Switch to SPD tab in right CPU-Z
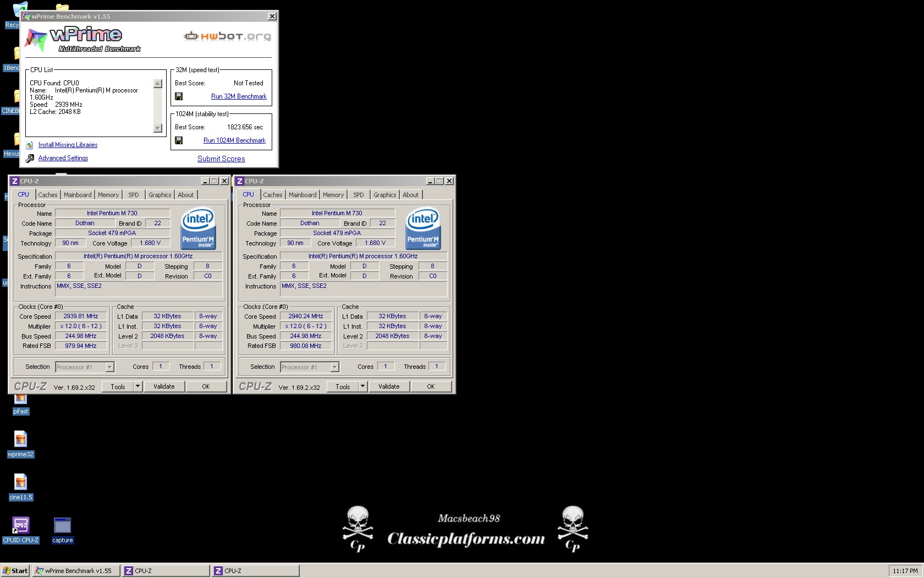Screen dimensions: 924x578 (359, 195)
